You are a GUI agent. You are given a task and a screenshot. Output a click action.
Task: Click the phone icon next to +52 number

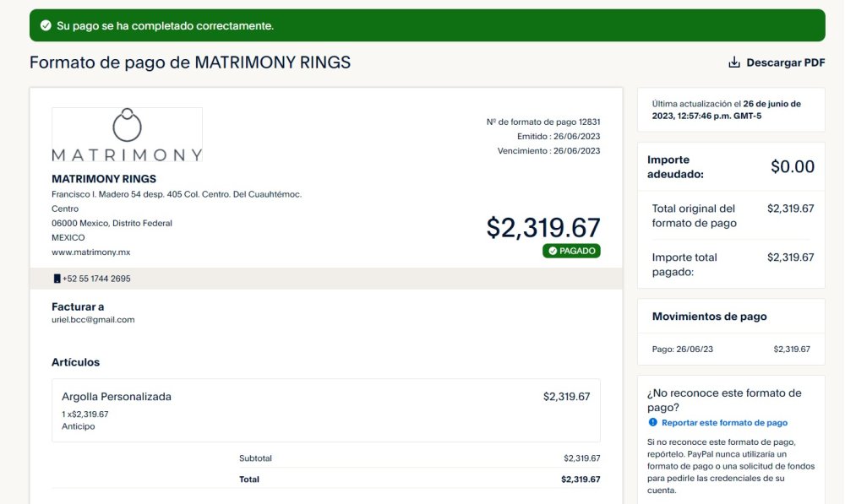57,279
